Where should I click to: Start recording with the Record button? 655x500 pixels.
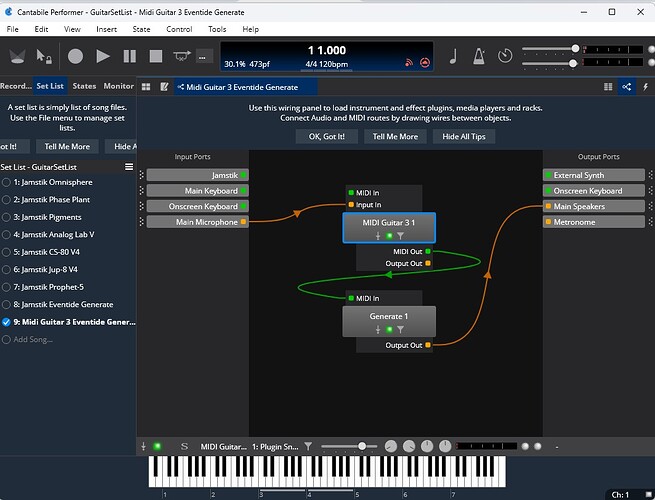pyautogui.click(x=75, y=56)
